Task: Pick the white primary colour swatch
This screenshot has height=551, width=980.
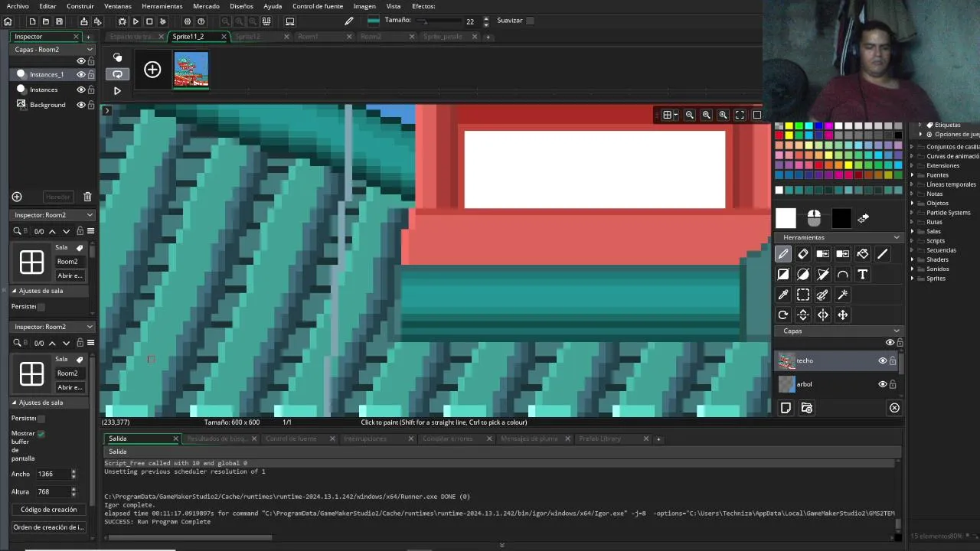Action: tap(786, 218)
